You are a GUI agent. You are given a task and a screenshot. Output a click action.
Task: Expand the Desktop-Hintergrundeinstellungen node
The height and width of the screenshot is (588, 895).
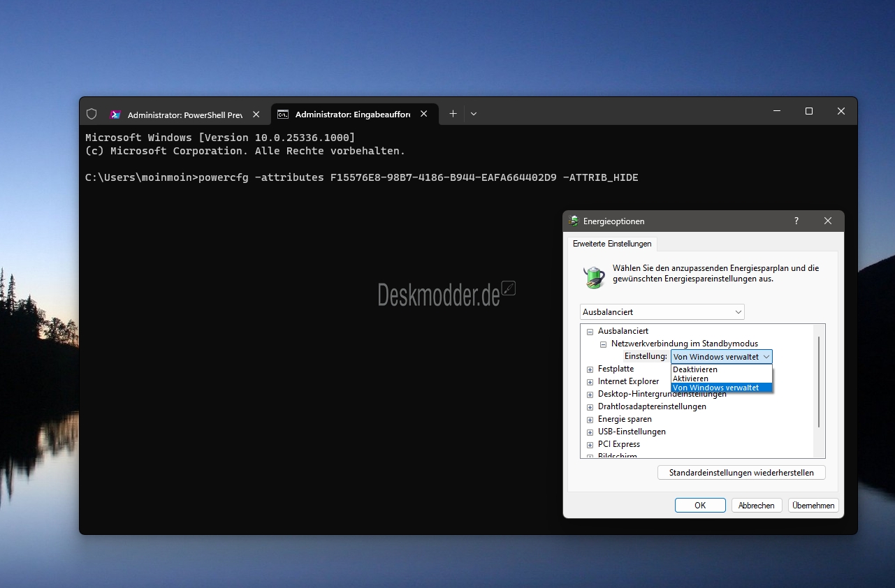590,395
